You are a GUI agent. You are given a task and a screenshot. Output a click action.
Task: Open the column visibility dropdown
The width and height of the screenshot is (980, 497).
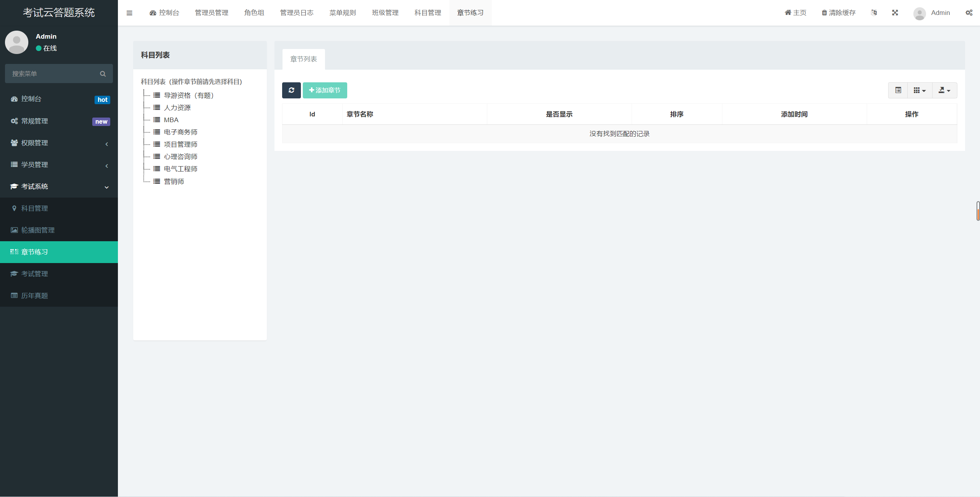tap(920, 90)
